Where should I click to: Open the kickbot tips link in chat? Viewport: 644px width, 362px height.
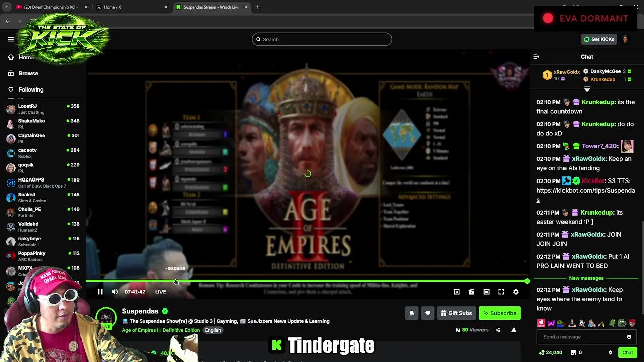(x=586, y=195)
